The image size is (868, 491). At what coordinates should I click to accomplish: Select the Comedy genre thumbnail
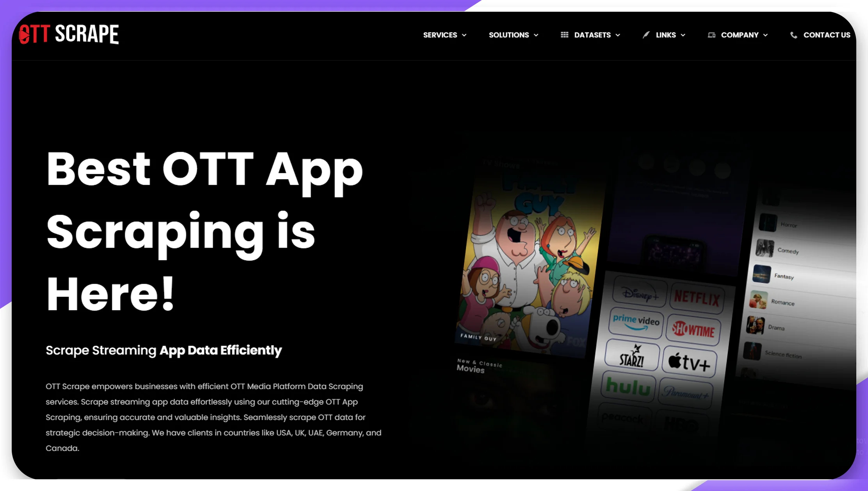(765, 248)
